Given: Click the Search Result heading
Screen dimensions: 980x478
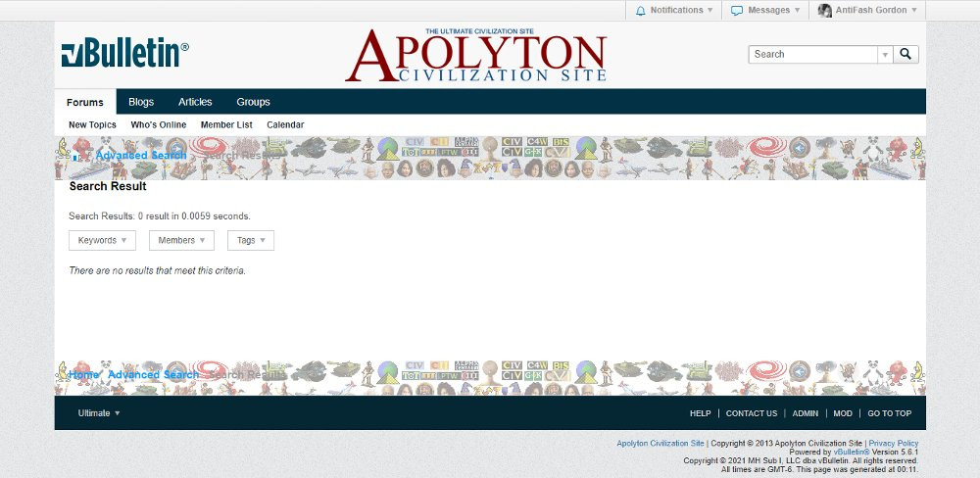Looking at the screenshot, I should pyautogui.click(x=108, y=186).
